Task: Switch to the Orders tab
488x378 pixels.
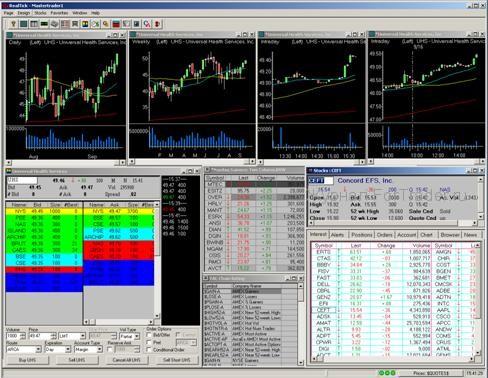Action: coord(385,235)
